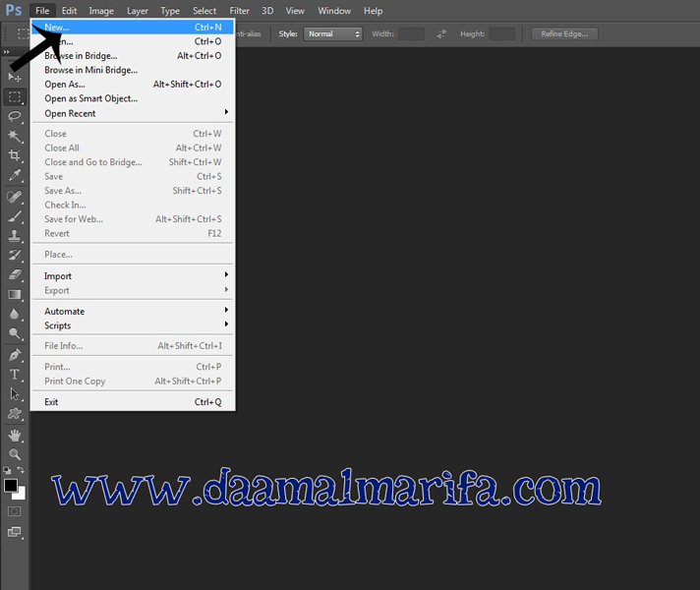The height and width of the screenshot is (590, 700).
Task: Select the Hand tool
Action: pos(15,435)
